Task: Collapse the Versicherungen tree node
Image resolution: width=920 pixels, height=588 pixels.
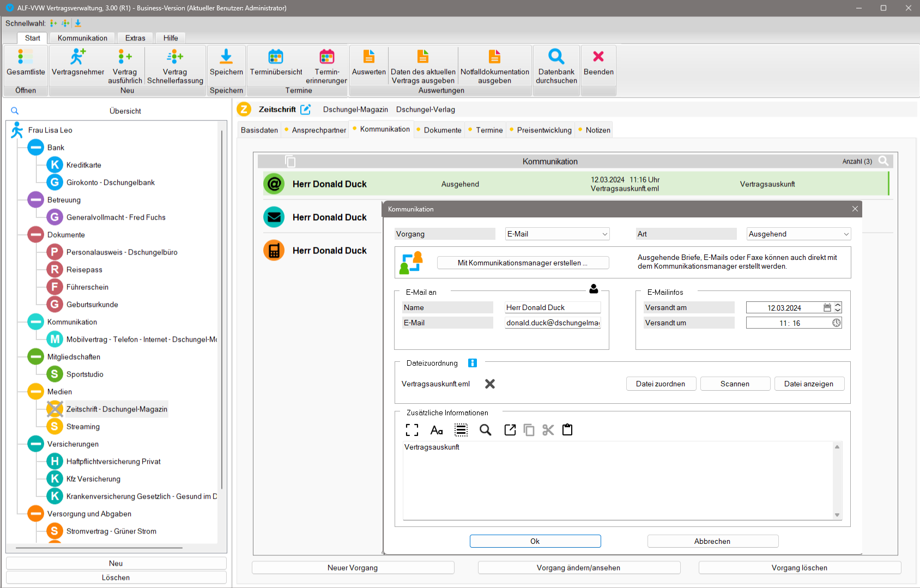Action: coord(36,444)
